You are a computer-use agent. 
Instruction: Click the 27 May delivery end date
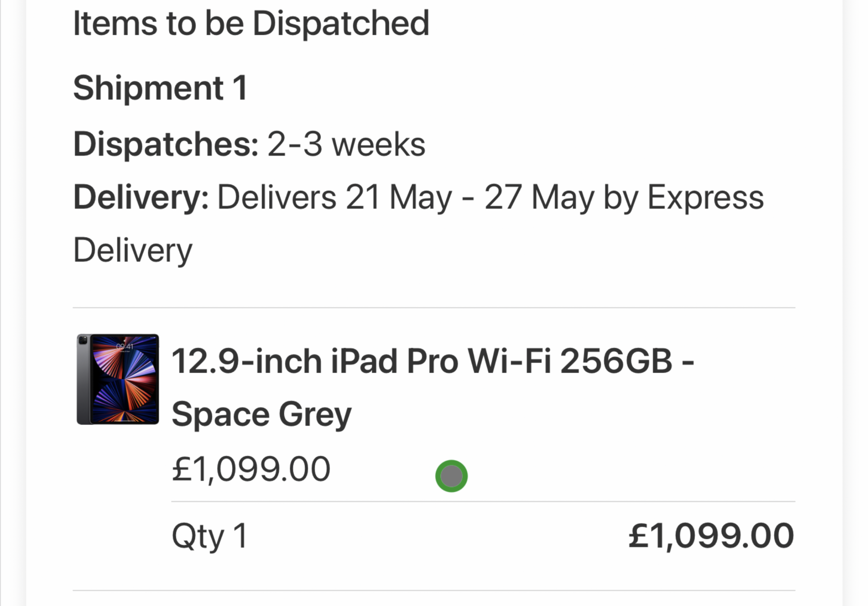pyautogui.click(x=539, y=197)
